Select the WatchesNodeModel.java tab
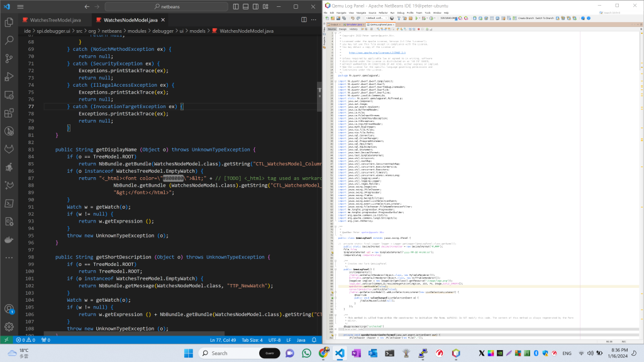Screen dimensions: 644x362 click(131, 19)
